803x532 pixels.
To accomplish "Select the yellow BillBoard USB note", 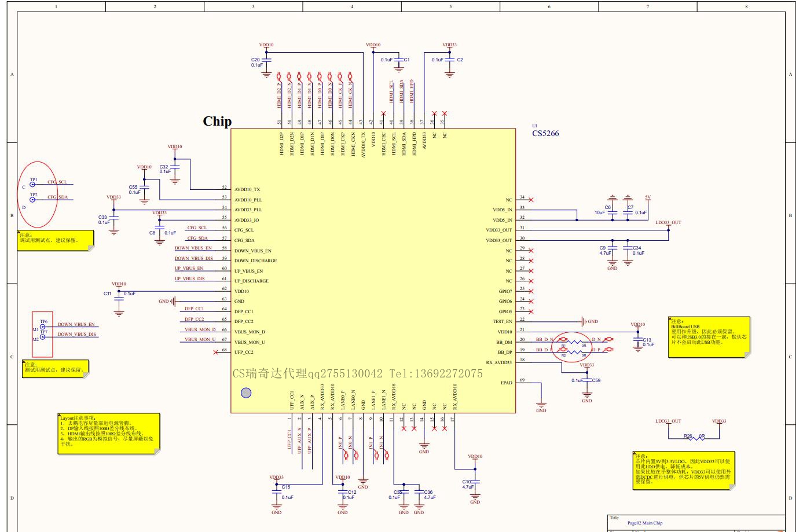I will point(710,336).
